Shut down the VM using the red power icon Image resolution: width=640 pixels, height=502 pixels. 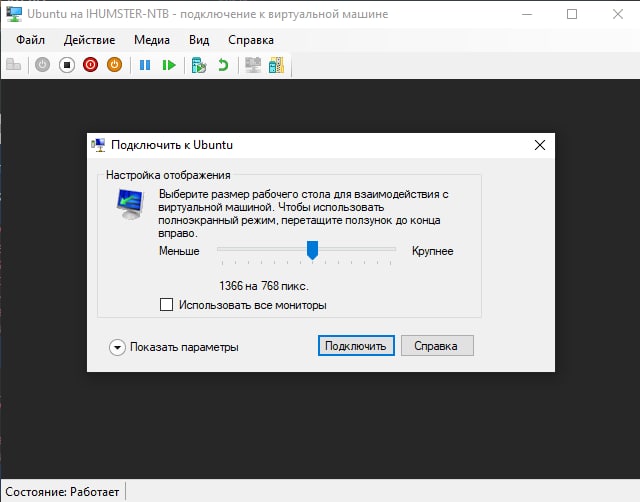tap(91, 65)
